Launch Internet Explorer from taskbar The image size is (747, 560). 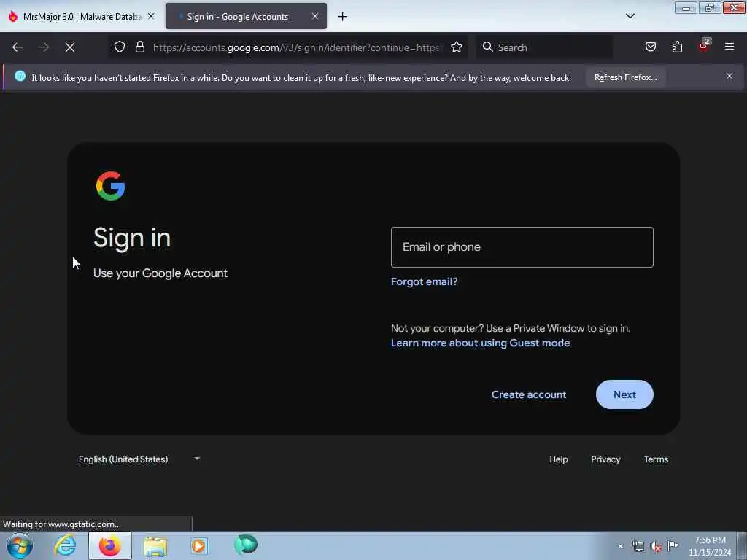(x=65, y=545)
